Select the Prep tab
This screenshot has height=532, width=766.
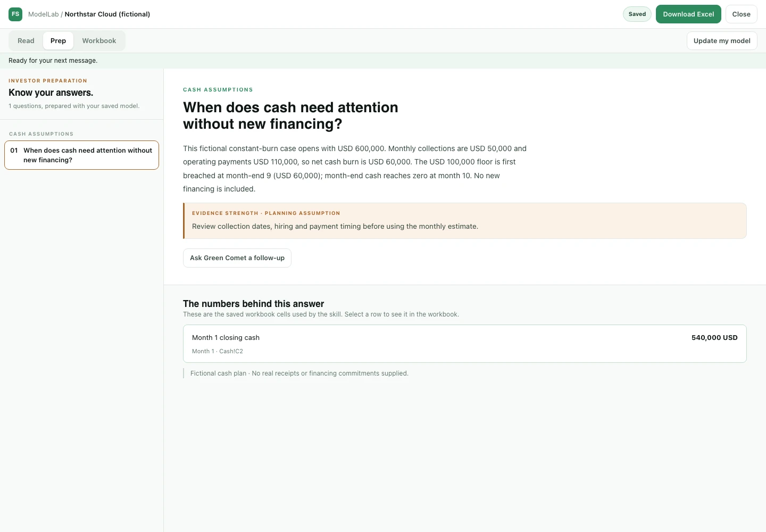(x=59, y=41)
